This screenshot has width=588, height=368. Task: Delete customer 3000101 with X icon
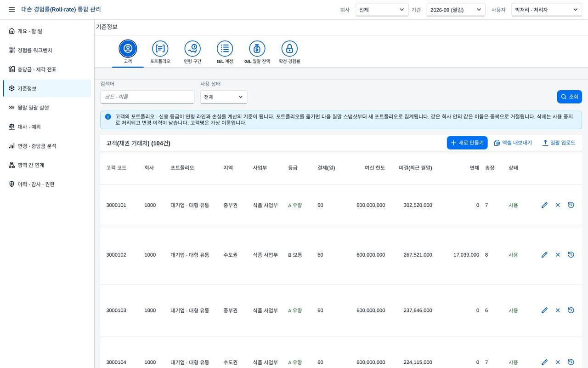[x=558, y=205]
